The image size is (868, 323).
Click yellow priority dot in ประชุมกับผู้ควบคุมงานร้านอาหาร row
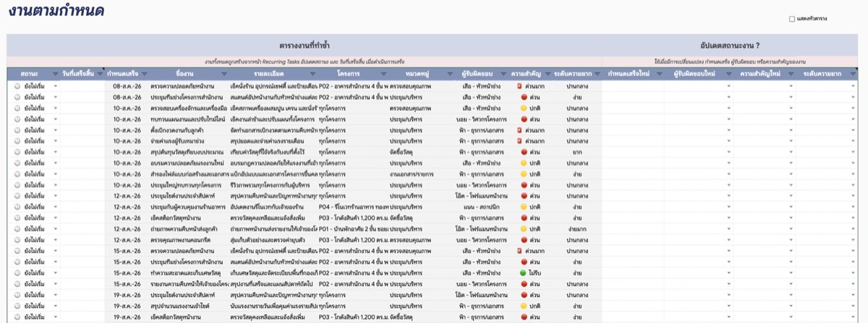(x=524, y=207)
